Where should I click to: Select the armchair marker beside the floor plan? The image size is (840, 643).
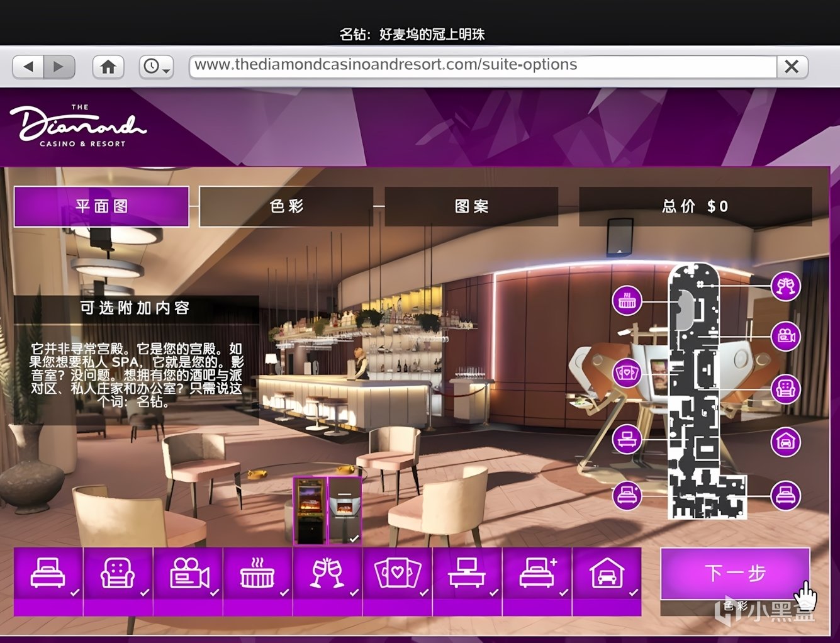coord(786,389)
